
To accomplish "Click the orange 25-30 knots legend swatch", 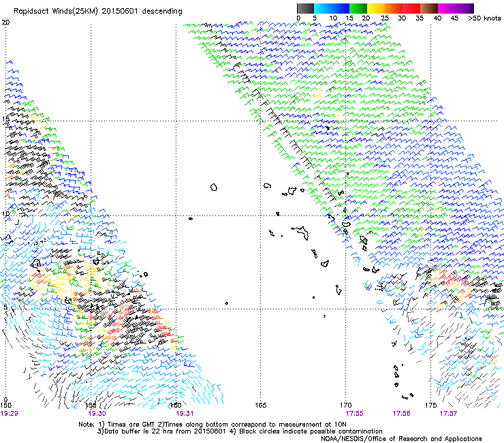I will pos(394,8).
